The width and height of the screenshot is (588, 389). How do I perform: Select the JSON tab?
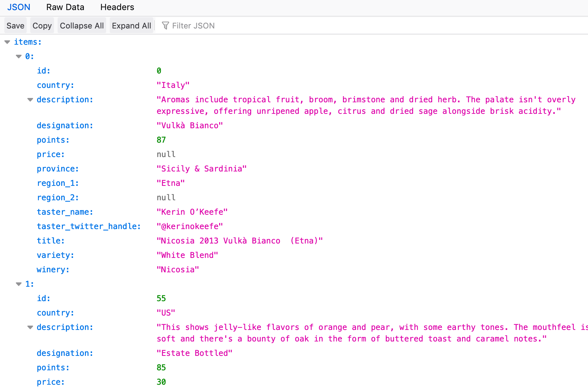tap(19, 7)
